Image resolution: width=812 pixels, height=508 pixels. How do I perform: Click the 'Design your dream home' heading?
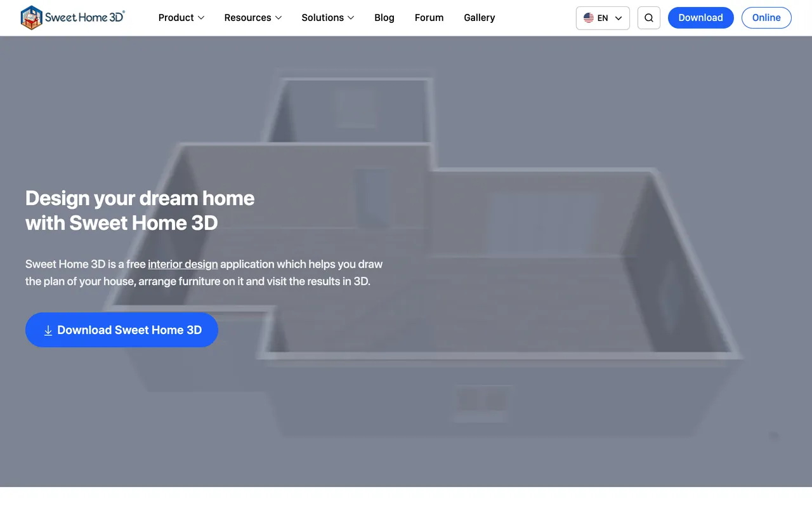(x=140, y=210)
